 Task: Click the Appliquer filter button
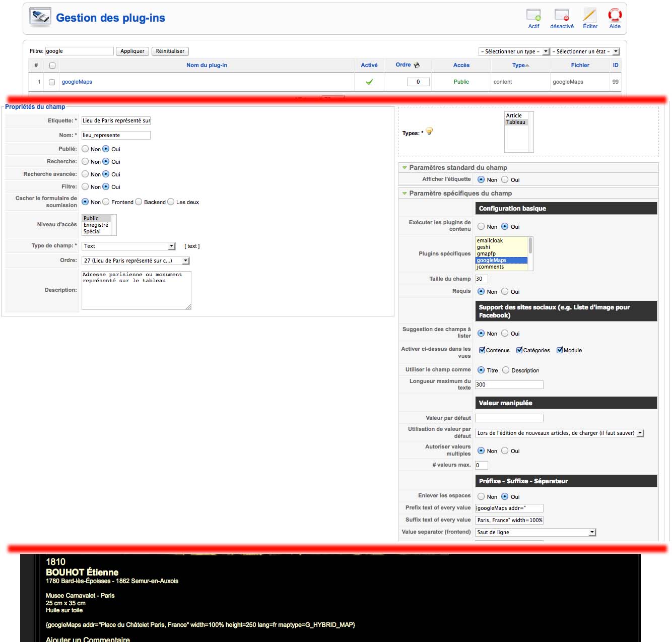coord(132,51)
